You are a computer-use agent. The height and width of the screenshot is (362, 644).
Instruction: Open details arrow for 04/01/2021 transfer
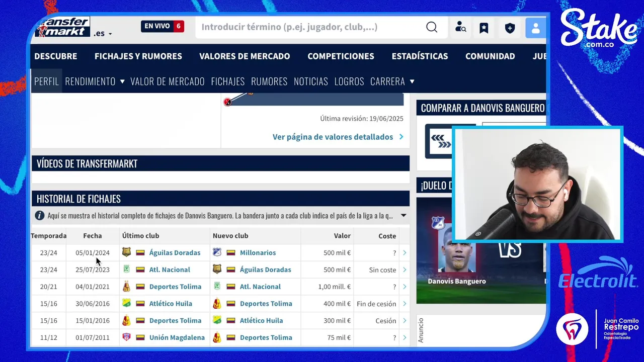pos(405,287)
